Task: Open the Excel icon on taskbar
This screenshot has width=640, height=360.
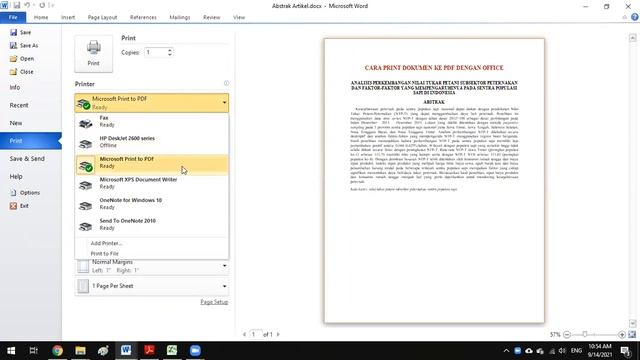Action: pos(172,351)
